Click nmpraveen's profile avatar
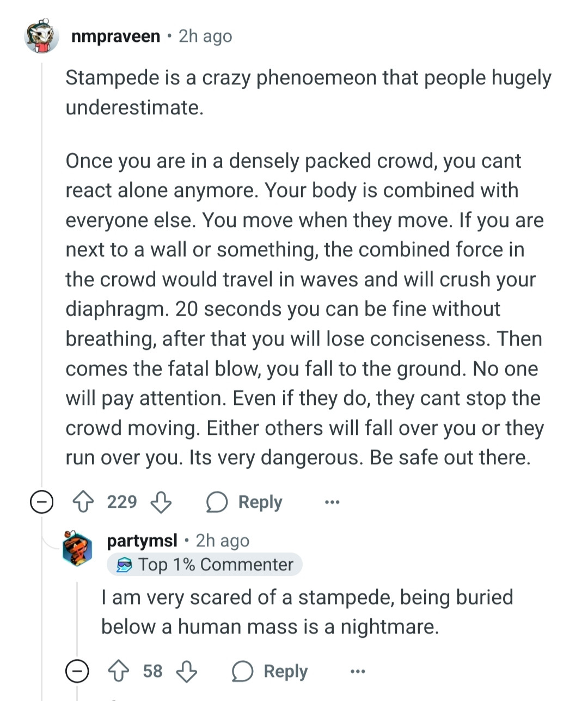588x701 pixels. click(x=42, y=36)
